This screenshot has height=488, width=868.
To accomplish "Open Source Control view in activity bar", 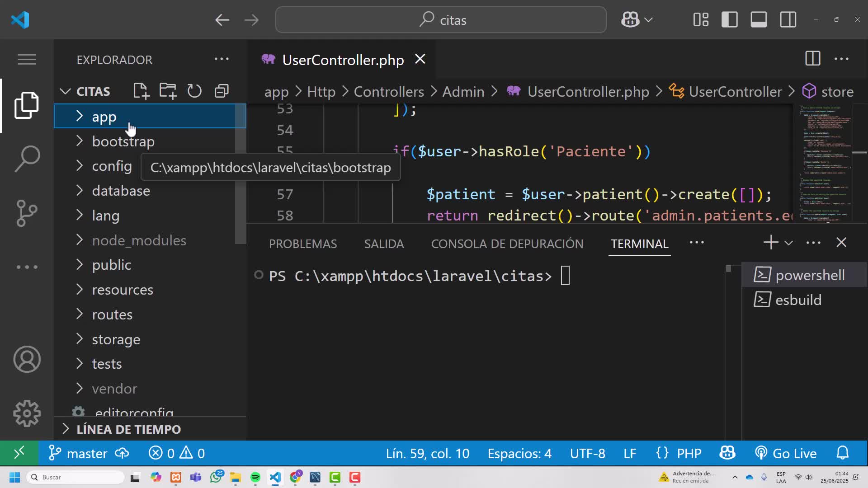I will (x=27, y=213).
